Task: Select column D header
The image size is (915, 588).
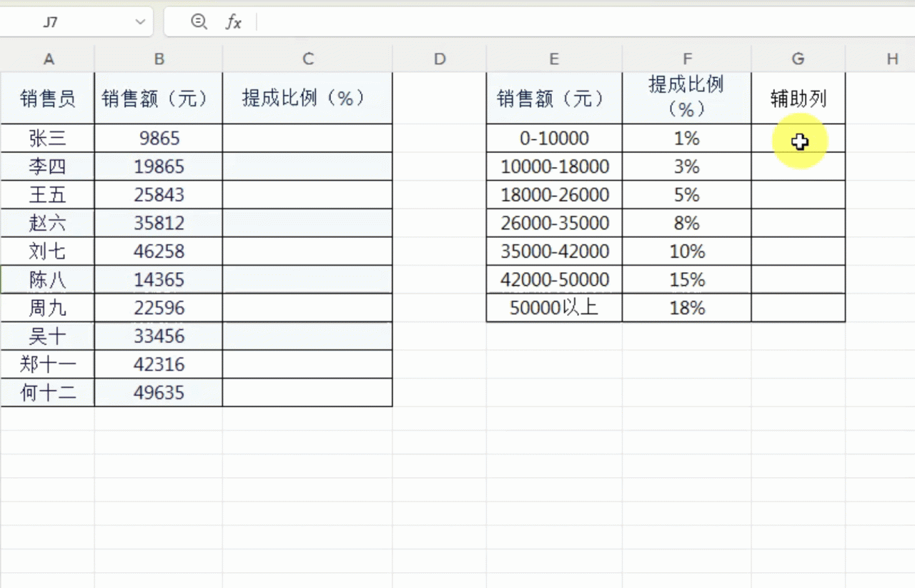Action: [x=440, y=59]
